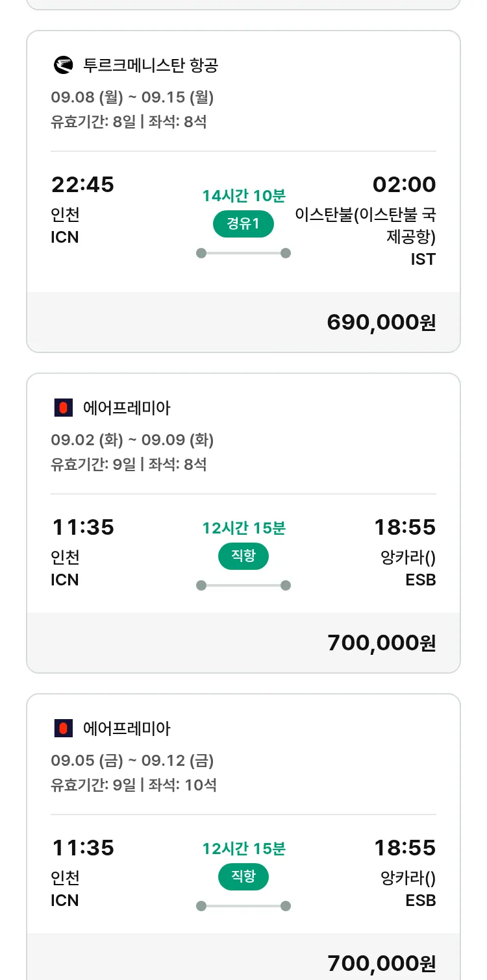The width and height of the screenshot is (487, 980).
Task: Tap the Air Premia logo on the 09.05 flight
Action: [x=63, y=728]
